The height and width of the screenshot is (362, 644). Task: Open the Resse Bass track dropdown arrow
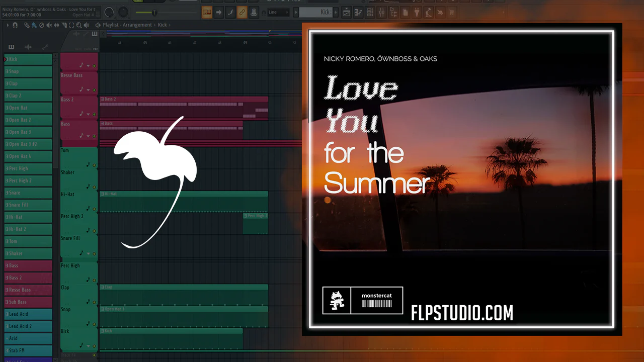coord(88,90)
